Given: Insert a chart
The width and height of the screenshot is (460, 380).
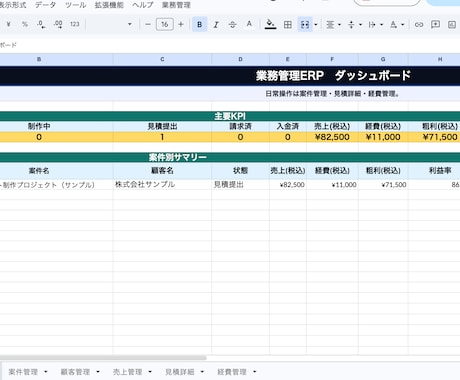Looking at the screenshot, I should [452, 24].
